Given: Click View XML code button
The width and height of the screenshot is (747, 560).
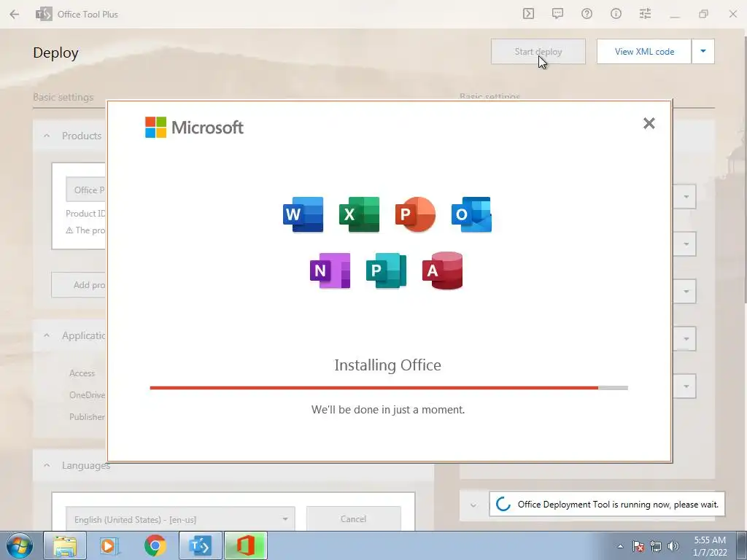Looking at the screenshot, I should (x=644, y=52).
